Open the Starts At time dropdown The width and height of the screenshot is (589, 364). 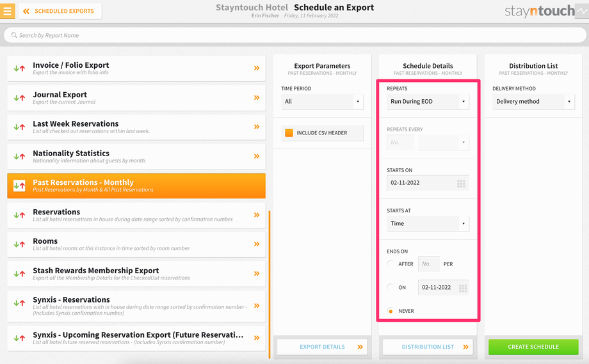[428, 223]
